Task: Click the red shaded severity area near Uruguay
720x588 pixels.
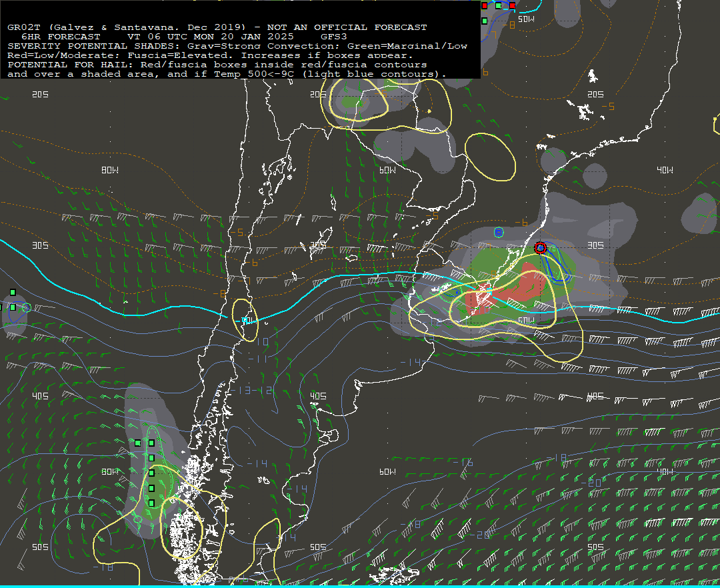Action: point(519,288)
